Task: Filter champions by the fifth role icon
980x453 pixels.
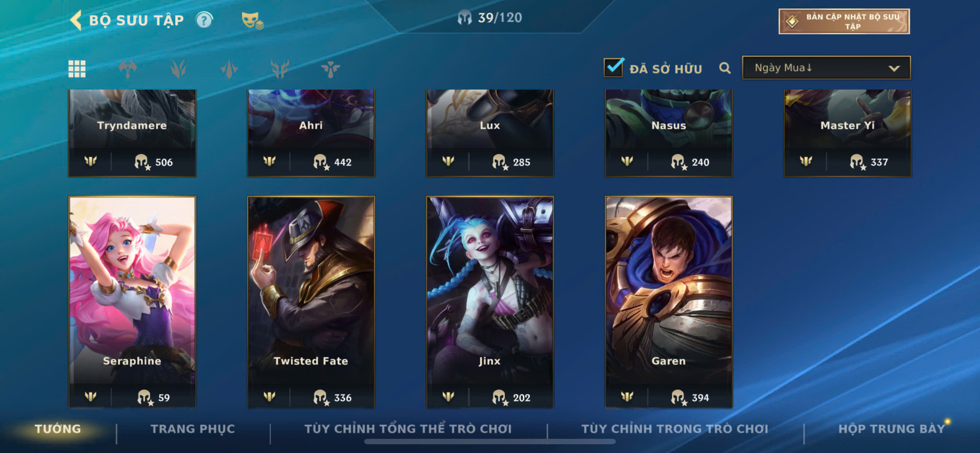Action: point(330,69)
